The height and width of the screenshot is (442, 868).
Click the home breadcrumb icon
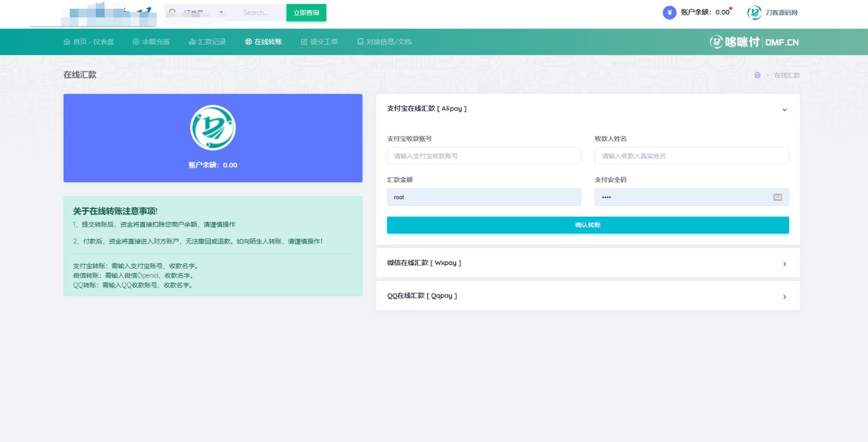[x=757, y=75]
